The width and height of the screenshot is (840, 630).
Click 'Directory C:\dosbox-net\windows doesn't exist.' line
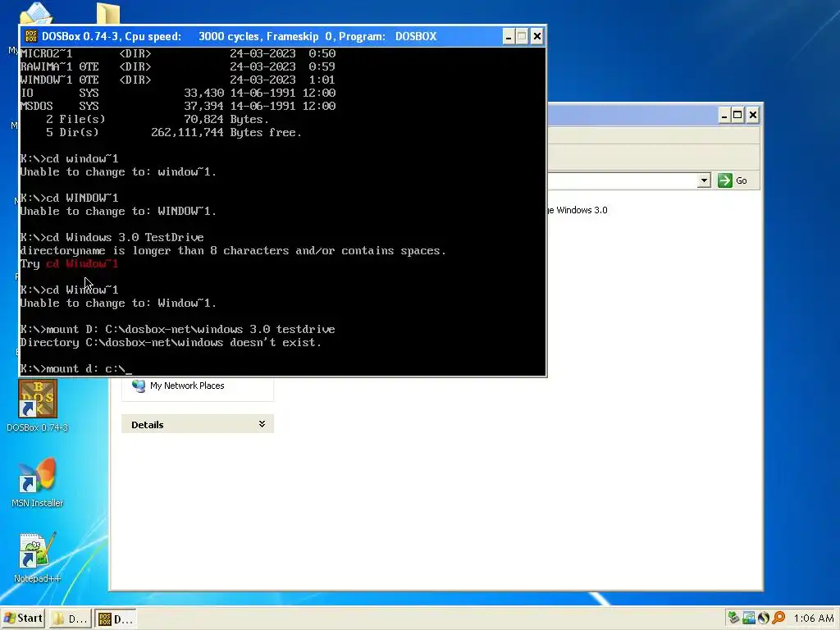171,342
